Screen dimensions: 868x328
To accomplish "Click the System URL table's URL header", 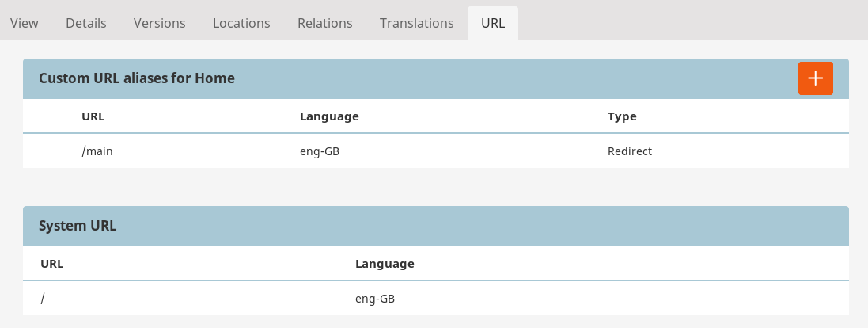I will 52,263.
